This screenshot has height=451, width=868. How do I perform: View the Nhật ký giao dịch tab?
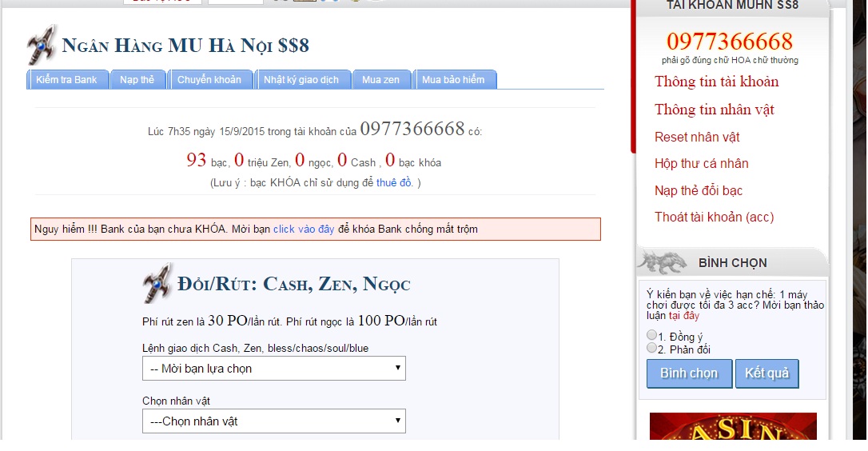(301, 80)
